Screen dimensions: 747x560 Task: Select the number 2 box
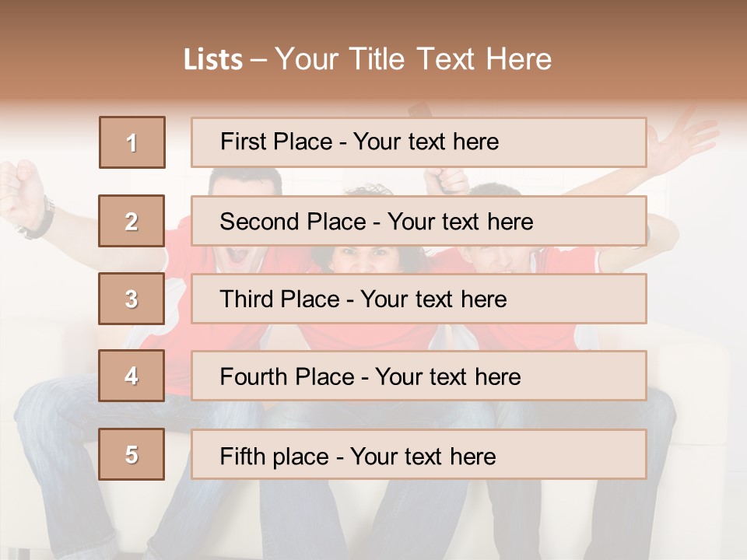pos(132,221)
